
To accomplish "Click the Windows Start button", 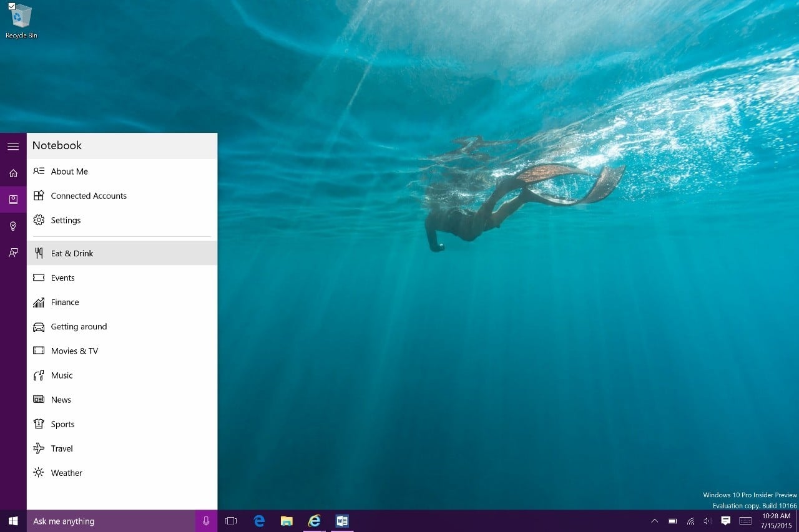I will 13,521.
